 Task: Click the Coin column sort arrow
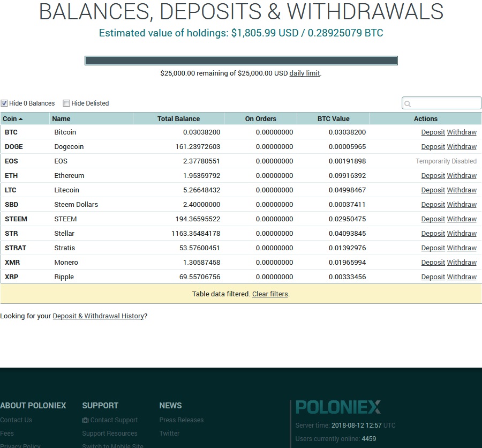coord(20,119)
